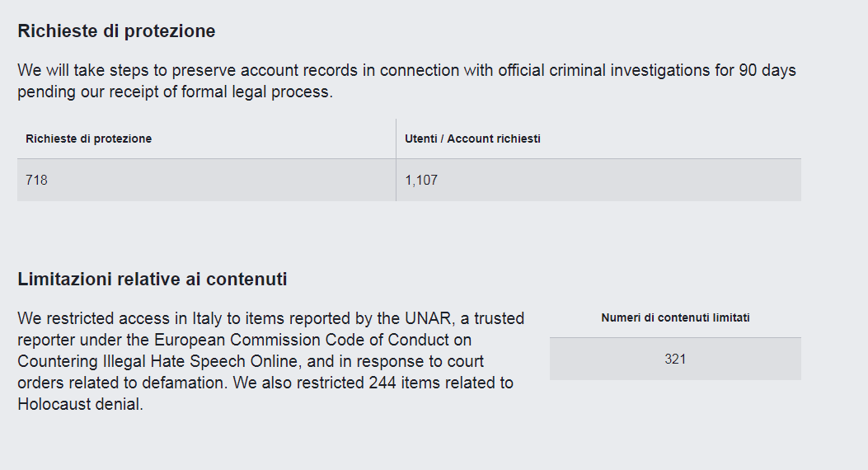Viewport: 868px width, 470px height.
Task: Select the "Numeri di contenuti limitati" header
Action: click(x=675, y=317)
